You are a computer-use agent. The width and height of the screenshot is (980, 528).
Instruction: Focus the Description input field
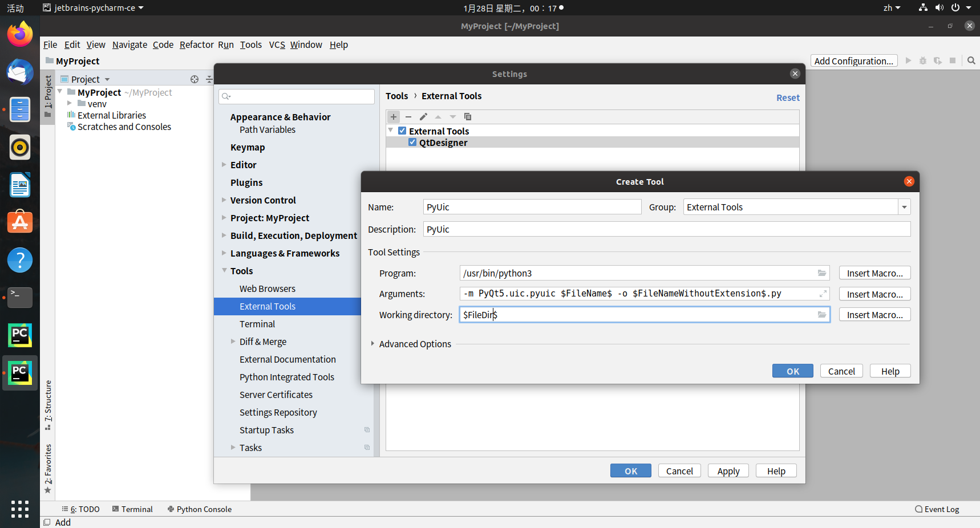pyautogui.click(x=667, y=229)
